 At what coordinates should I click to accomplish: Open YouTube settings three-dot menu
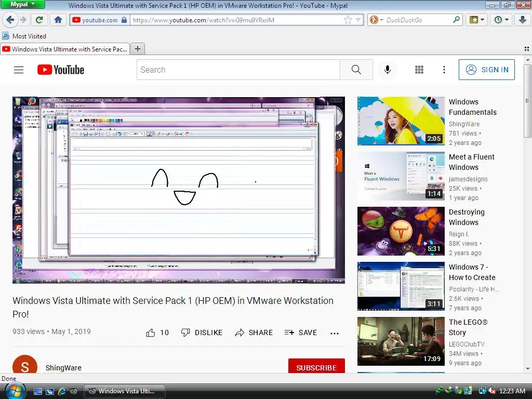[444, 70]
